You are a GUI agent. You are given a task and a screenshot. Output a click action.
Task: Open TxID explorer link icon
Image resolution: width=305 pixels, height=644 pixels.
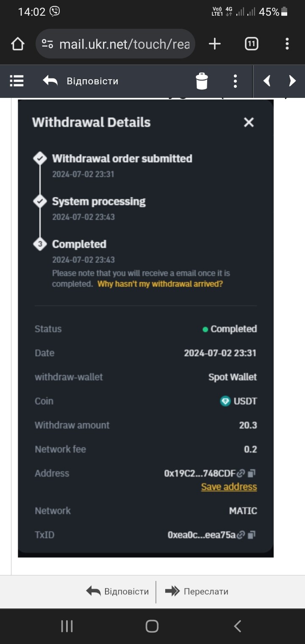point(241,535)
